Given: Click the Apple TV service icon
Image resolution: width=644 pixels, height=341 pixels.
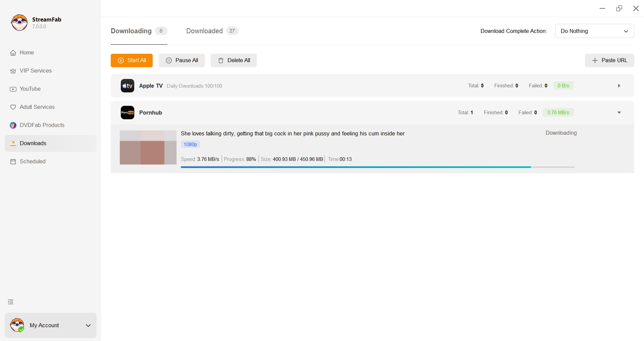Looking at the screenshot, I should [128, 86].
